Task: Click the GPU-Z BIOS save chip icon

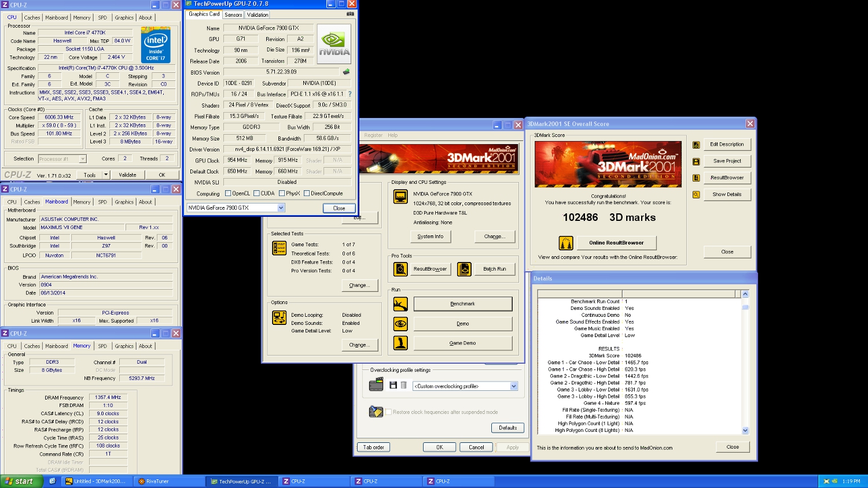Action: 346,72
